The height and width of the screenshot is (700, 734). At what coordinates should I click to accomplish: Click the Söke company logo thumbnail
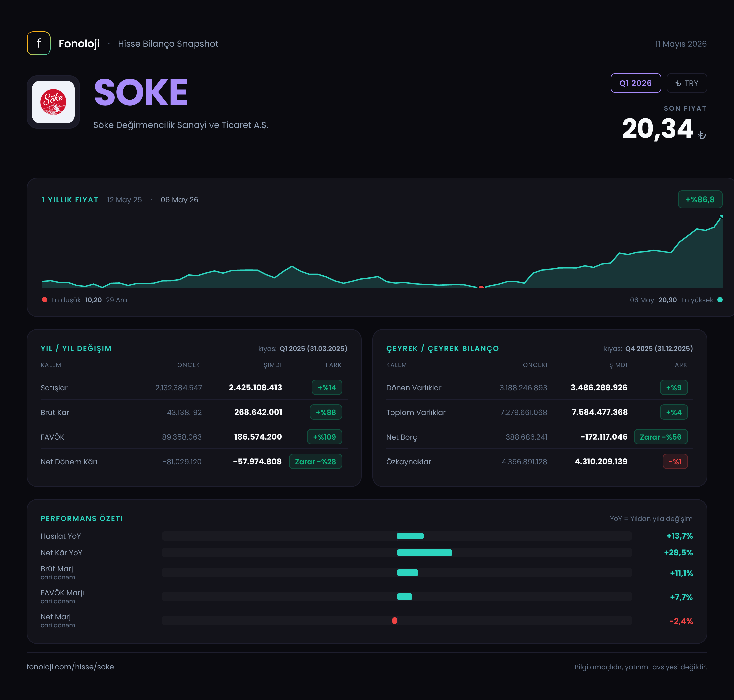[53, 102]
